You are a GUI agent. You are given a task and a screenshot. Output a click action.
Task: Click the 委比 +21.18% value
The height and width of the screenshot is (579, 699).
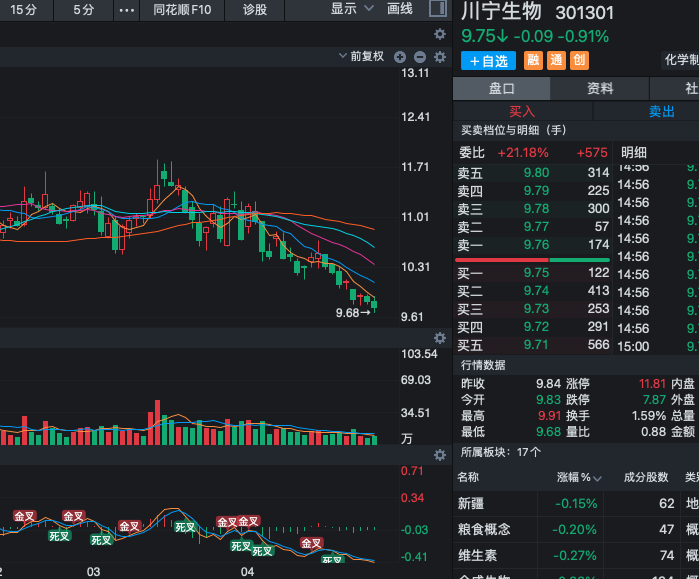(523, 153)
